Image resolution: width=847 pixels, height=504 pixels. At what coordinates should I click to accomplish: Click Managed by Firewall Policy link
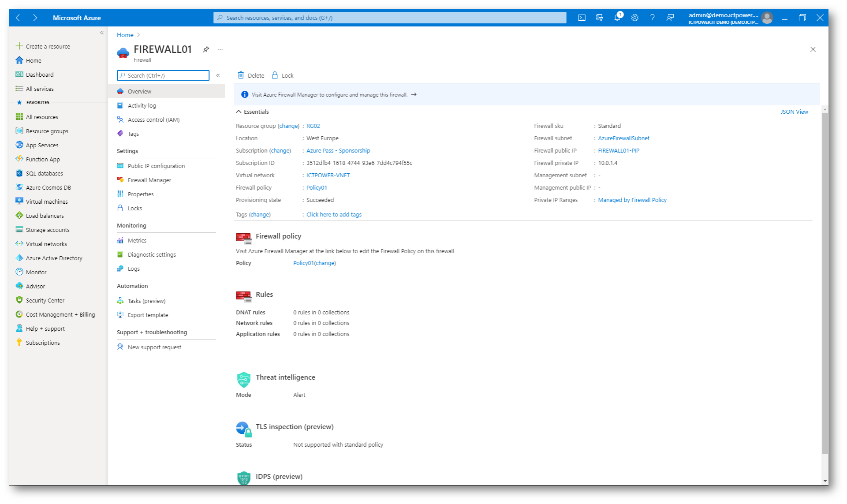632,200
